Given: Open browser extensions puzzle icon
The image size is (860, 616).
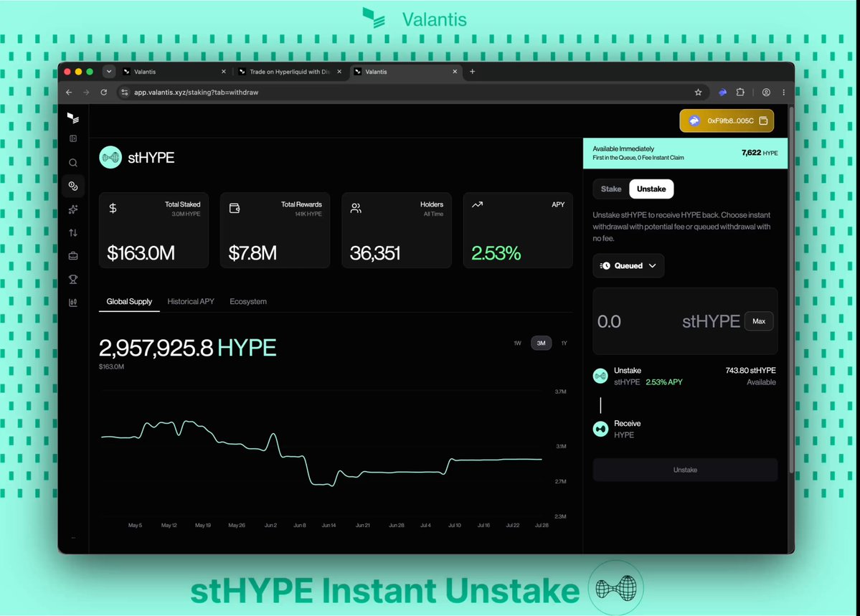Looking at the screenshot, I should [740, 93].
